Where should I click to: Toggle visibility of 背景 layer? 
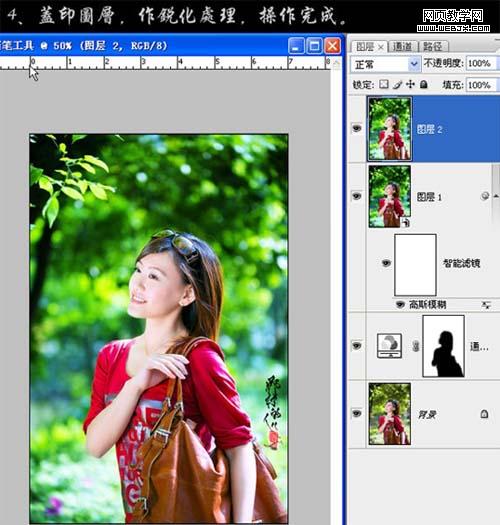click(x=356, y=414)
